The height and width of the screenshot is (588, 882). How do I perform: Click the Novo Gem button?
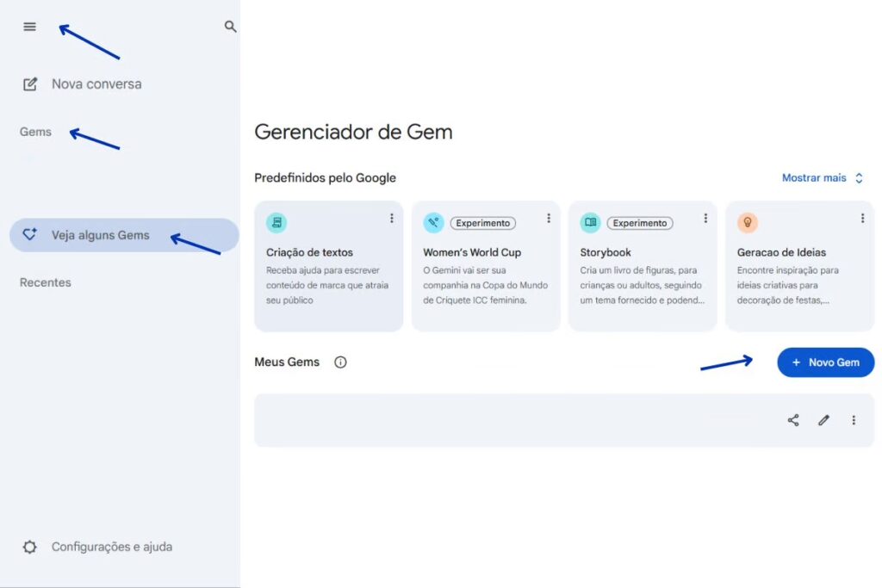point(825,362)
